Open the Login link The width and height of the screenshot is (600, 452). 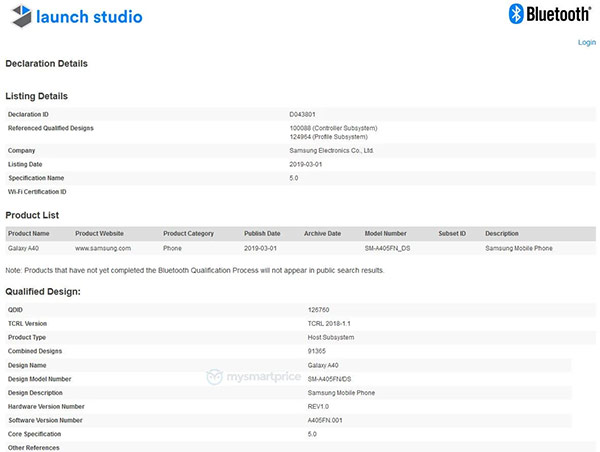586,42
